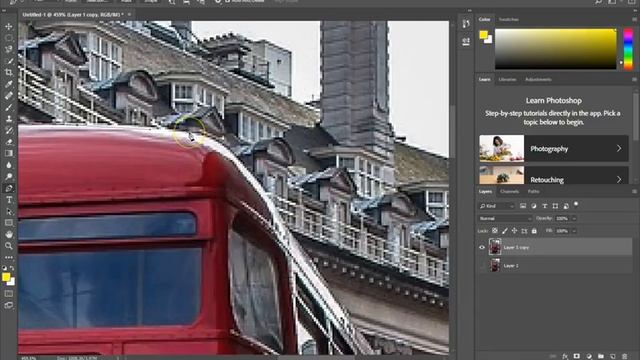Open the Opacity slider dropdown arrow
The width and height of the screenshot is (640, 360).
tap(574, 219)
